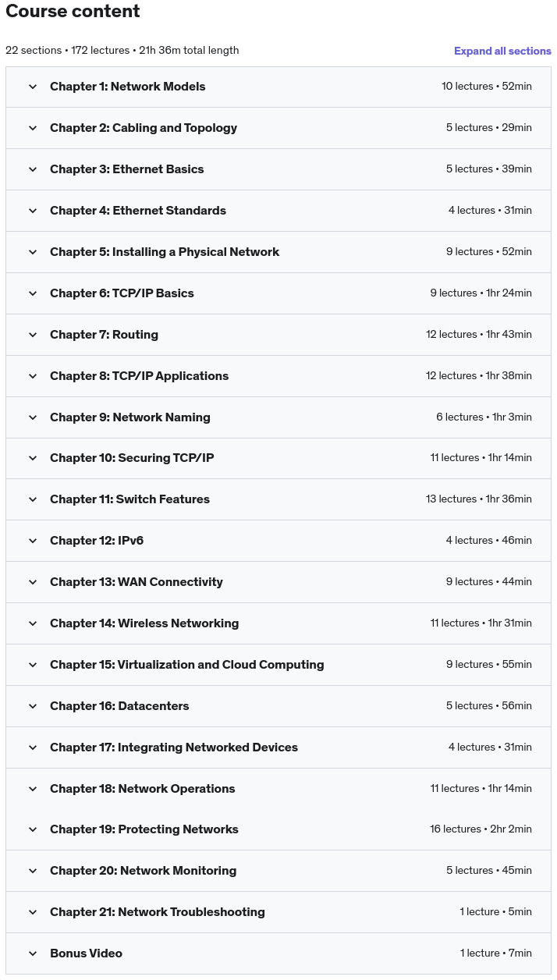Click chevron of Chapter 10: Securing TCP/IP
The image size is (557, 980).
[x=33, y=458]
